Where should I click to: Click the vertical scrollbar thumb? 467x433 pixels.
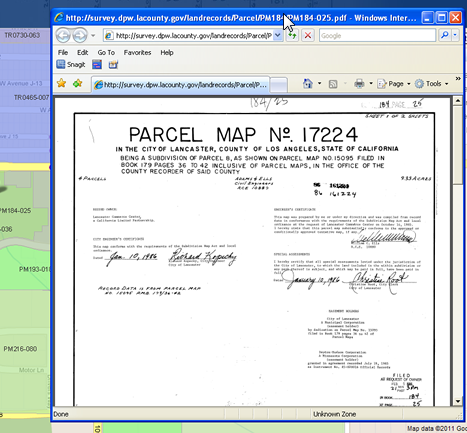tap(458, 145)
